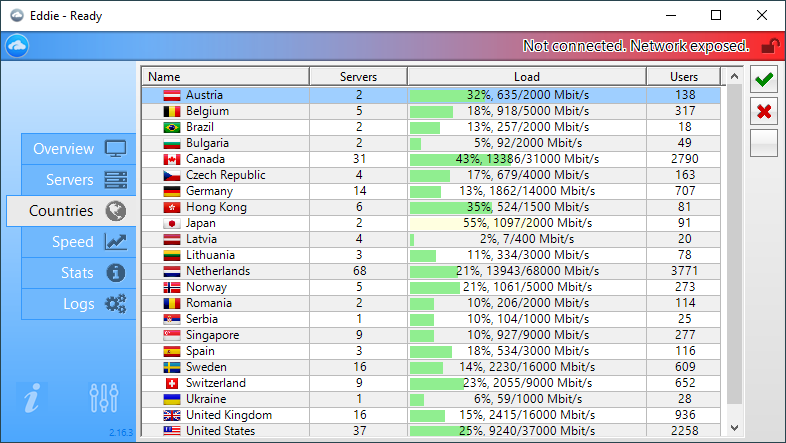Screen dimensions: 786x443
Task: Sort by Users column header
Action: tap(684, 77)
